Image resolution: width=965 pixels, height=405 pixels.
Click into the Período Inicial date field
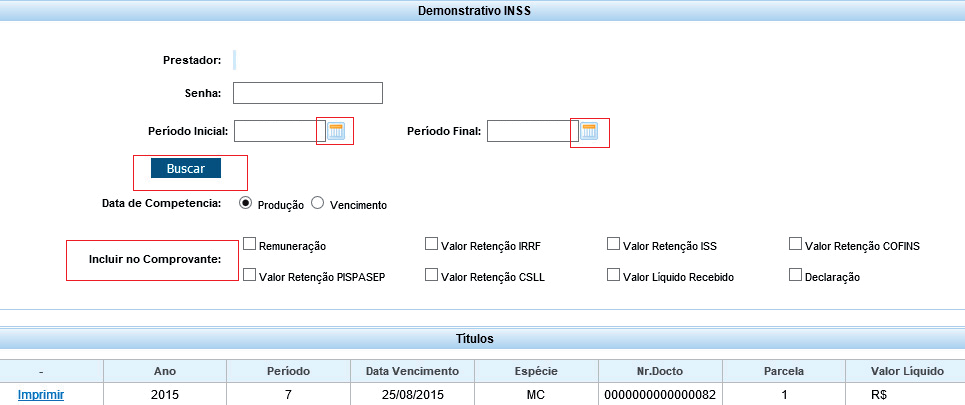275,131
